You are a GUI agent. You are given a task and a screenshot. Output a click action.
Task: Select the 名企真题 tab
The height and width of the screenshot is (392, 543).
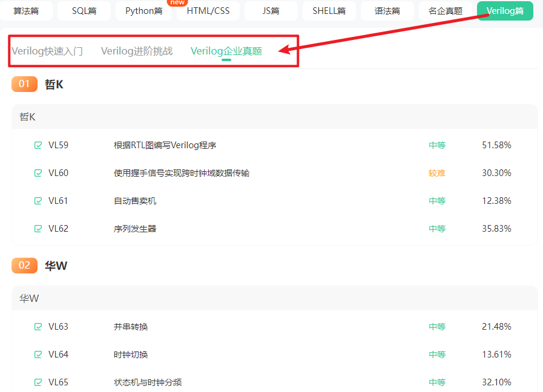[446, 11]
